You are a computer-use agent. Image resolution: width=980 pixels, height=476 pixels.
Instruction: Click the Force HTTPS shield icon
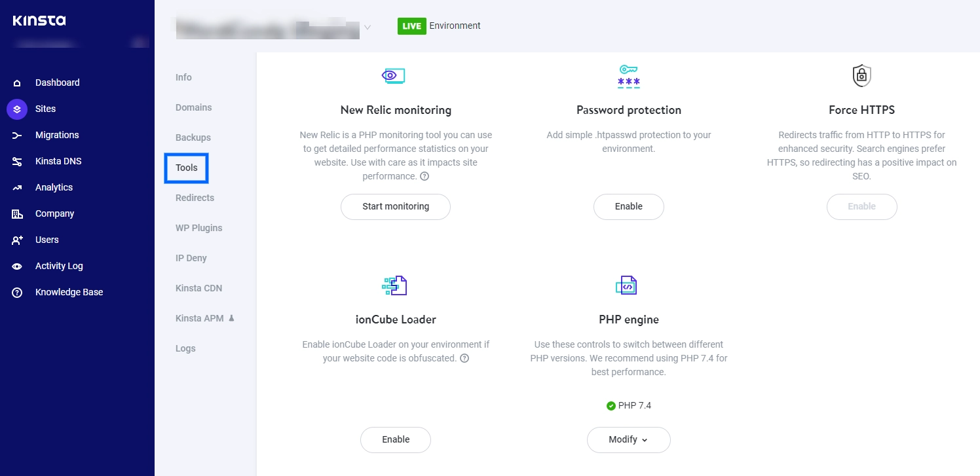coord(861,76)
